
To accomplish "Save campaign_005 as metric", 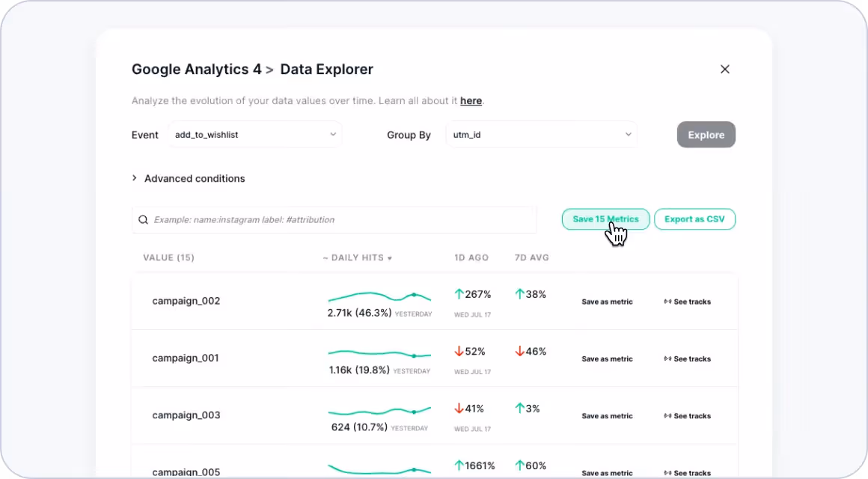I will click(x=607, y=473).
